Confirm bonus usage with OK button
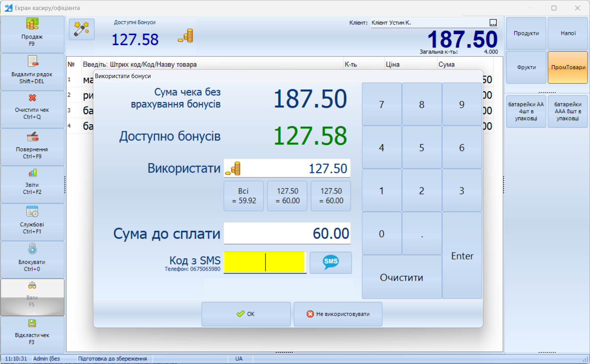 [x=246, y=314]
